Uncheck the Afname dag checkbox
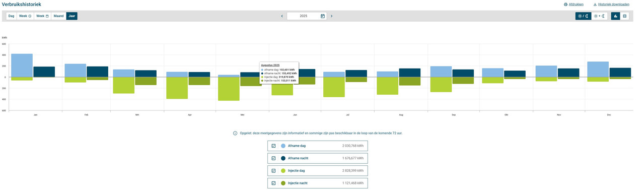Image resolution: width=644 pixels, height=192 pixels. point(273,146)
